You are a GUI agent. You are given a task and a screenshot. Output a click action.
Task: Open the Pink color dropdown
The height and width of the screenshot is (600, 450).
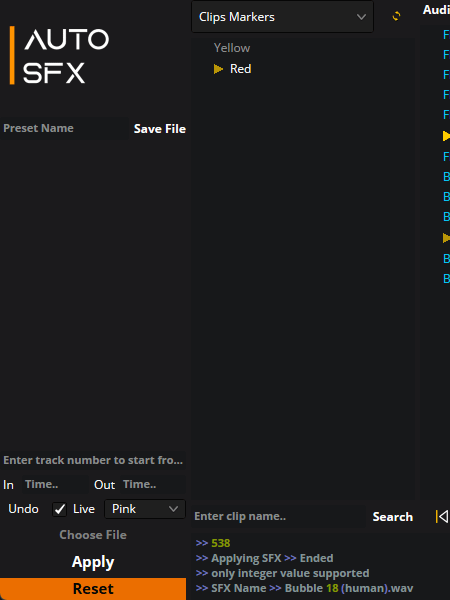point(145,509)
